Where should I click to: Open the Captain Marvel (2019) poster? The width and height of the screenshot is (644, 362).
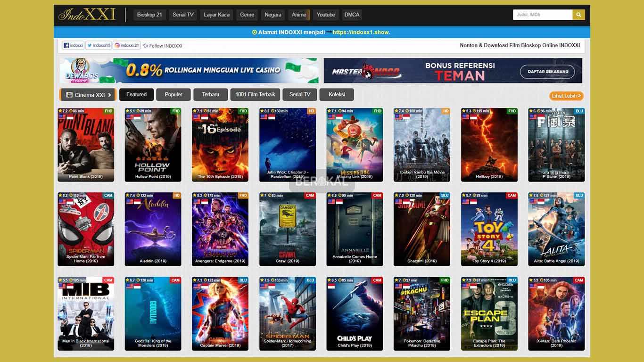pos(220,313)
